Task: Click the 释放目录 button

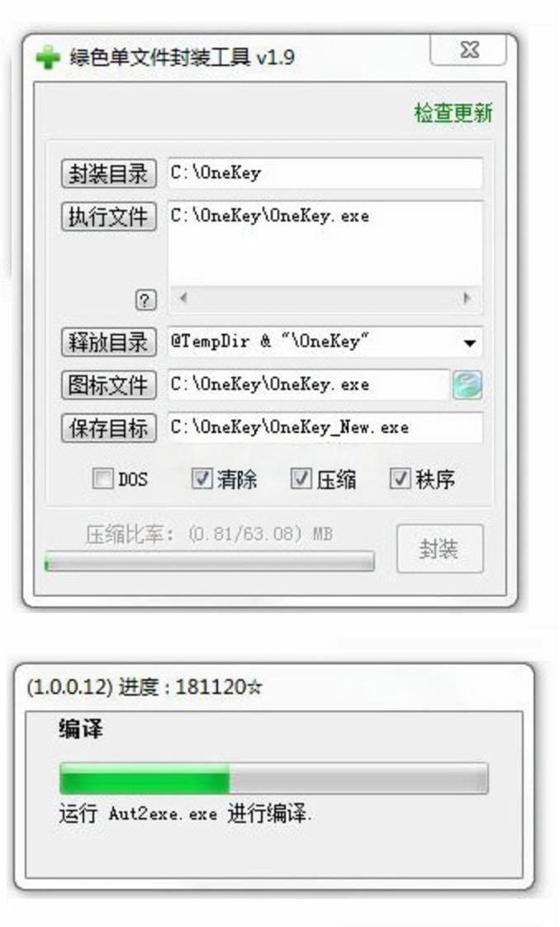Action: coord(109,342)
